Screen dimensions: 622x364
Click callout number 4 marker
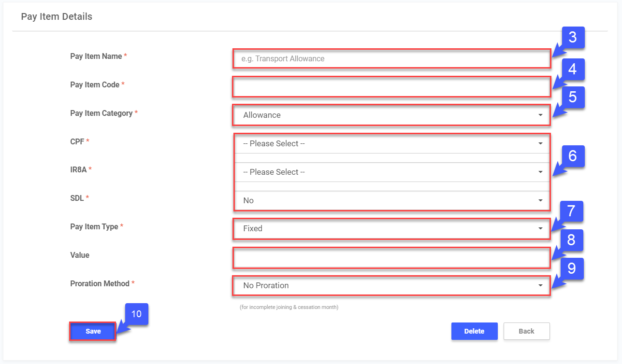[573, 69]
